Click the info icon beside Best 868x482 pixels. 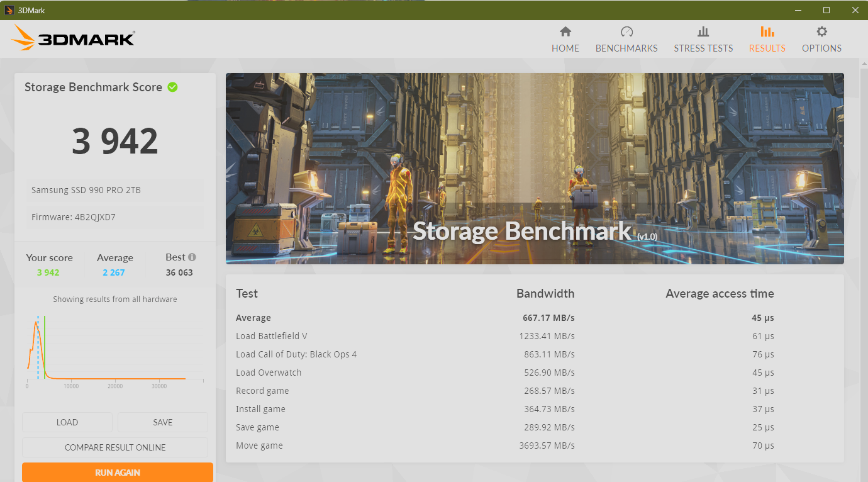192,257
